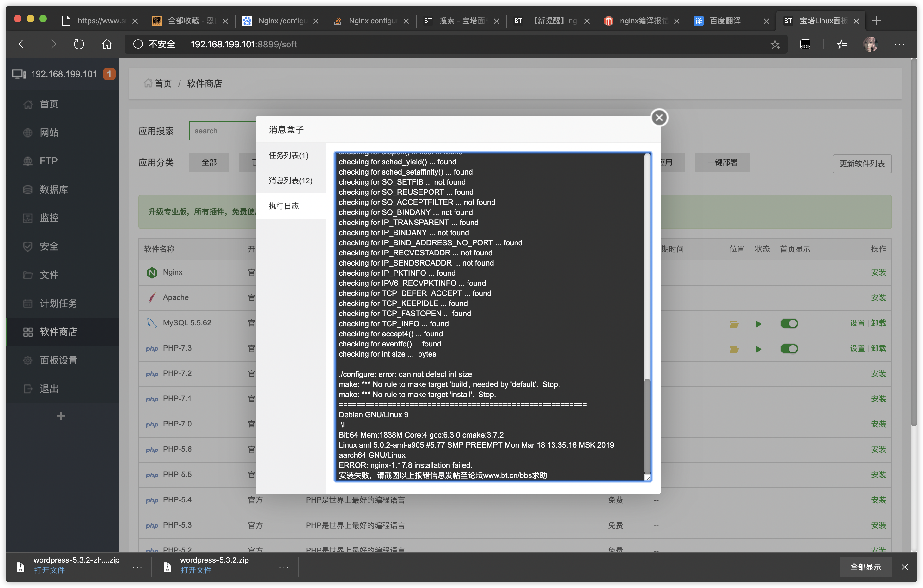This screenshot has width=923, height=588.
Task: Open the 监控 monitoring section
Action: (x=50, y=218)
